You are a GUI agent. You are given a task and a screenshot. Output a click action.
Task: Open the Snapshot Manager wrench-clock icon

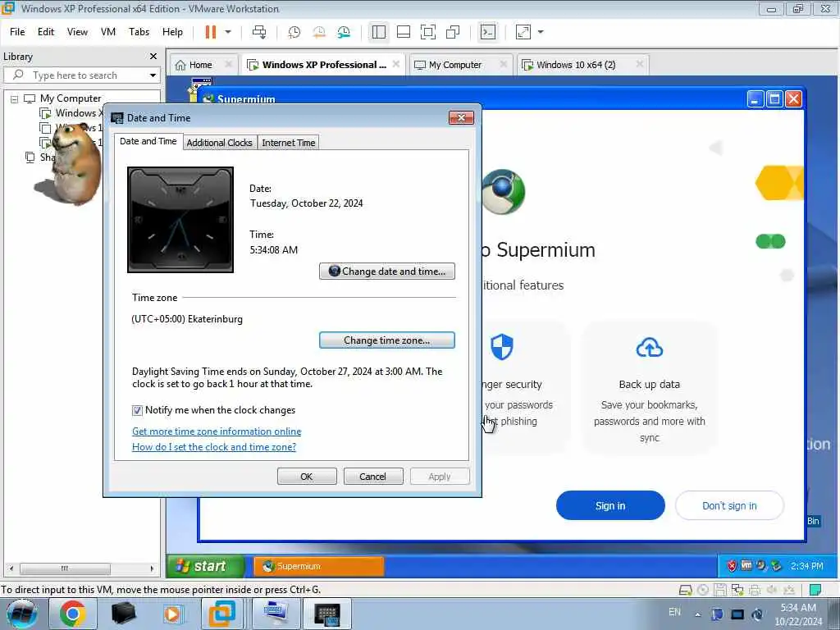(344, 32)
